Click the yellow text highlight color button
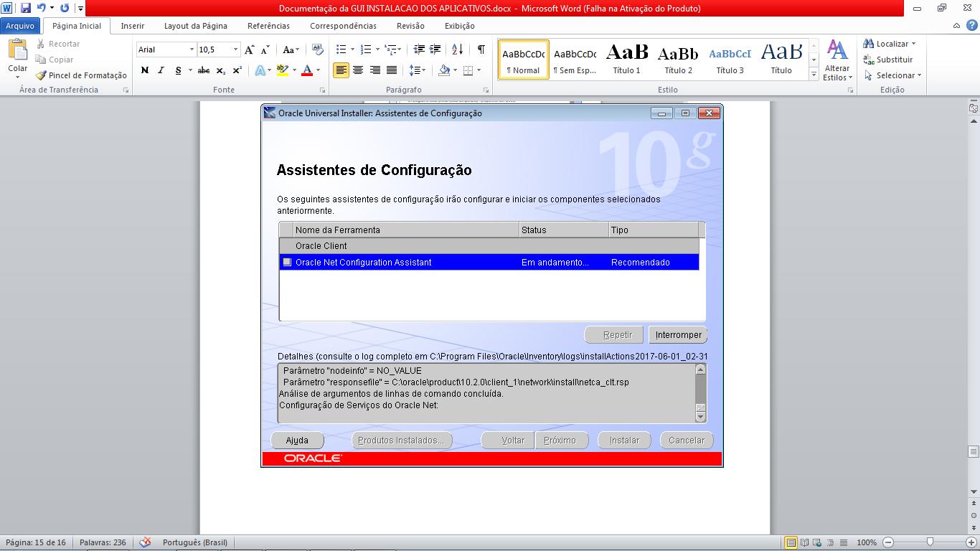 pos(282,70)
